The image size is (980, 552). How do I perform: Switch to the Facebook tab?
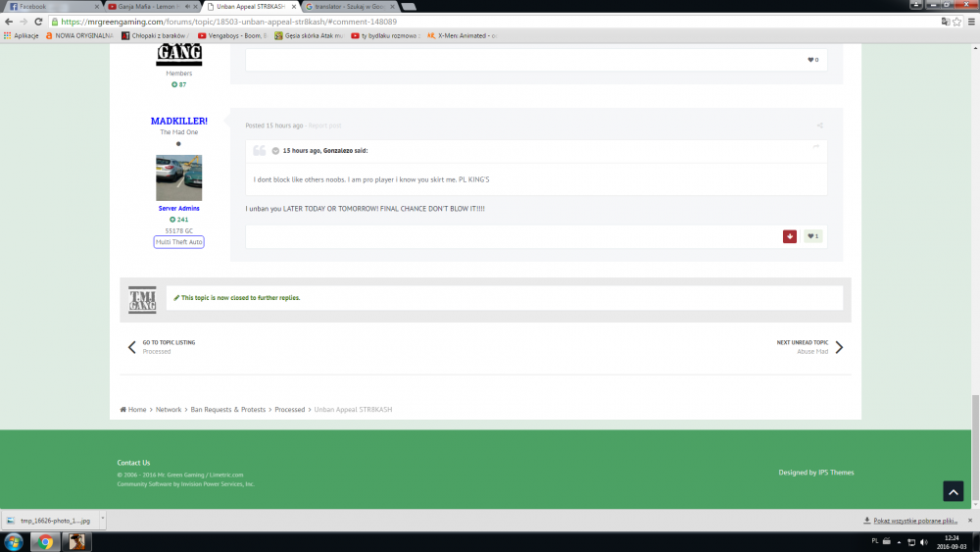[49, 6]
